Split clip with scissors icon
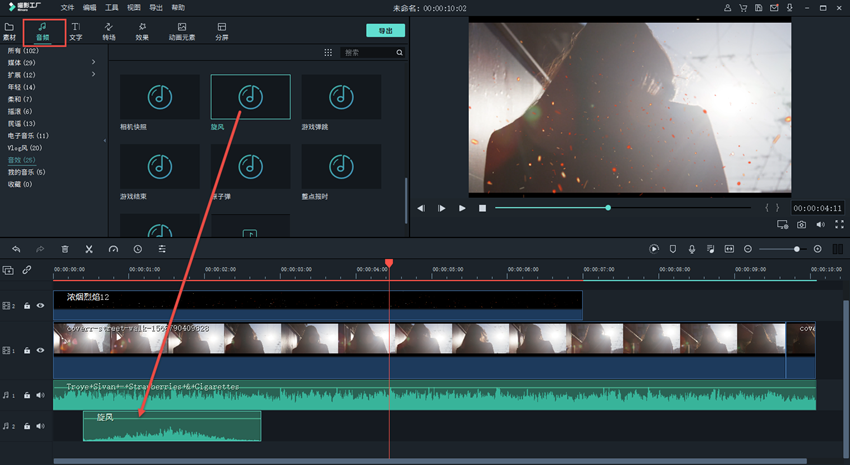This screenshot has height=465, width=850. coord(89,249)
